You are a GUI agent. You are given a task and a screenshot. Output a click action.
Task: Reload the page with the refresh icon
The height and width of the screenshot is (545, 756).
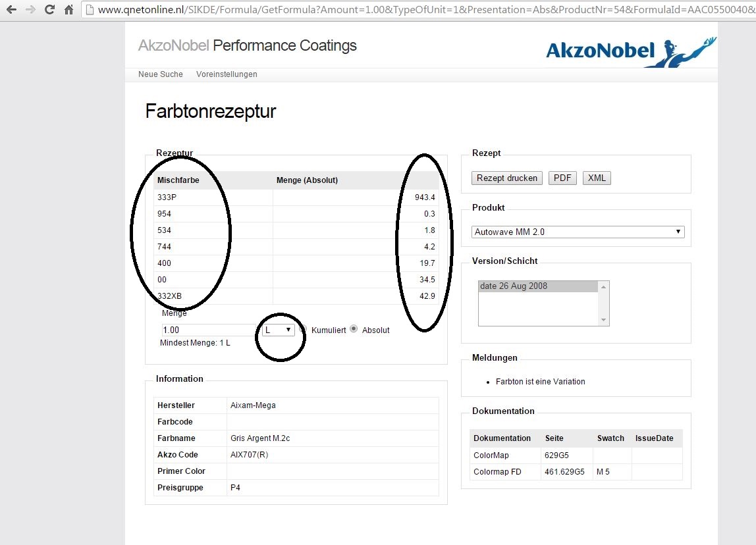click(x=49, y=9)
